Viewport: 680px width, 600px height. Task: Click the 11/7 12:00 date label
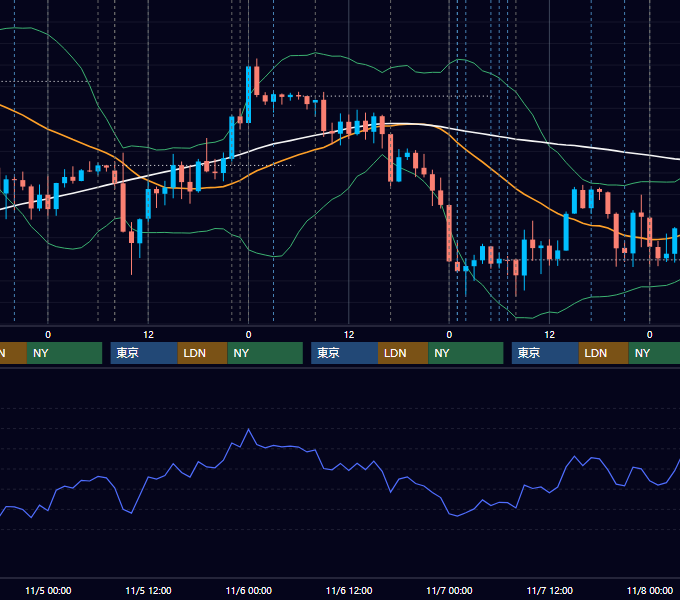tap(549, 590)
